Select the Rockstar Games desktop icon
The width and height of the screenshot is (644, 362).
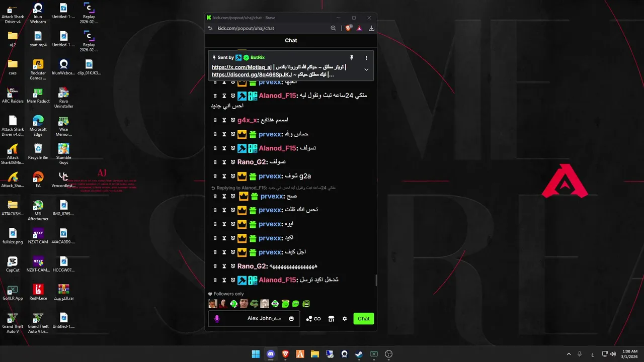point(38,69)
